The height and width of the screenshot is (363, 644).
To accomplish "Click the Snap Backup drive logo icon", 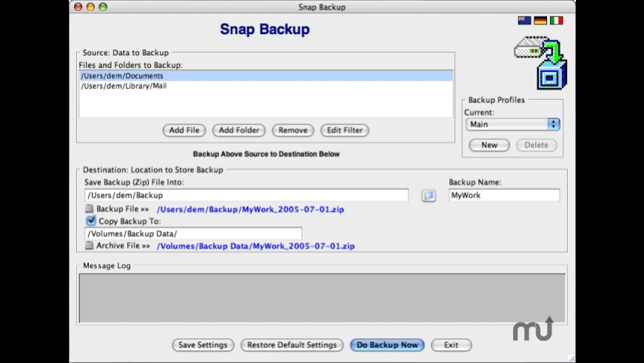I will pyautogui.click(x=541, y=62).
